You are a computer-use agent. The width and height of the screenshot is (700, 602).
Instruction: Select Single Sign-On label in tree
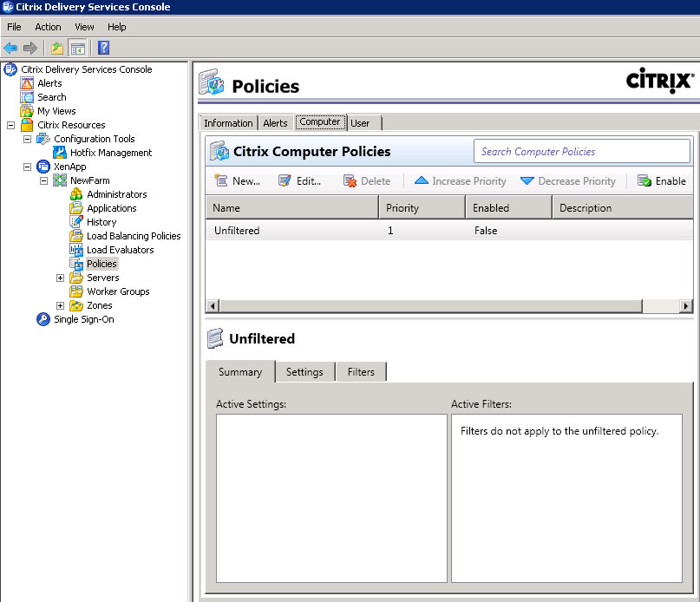point(84,319)
